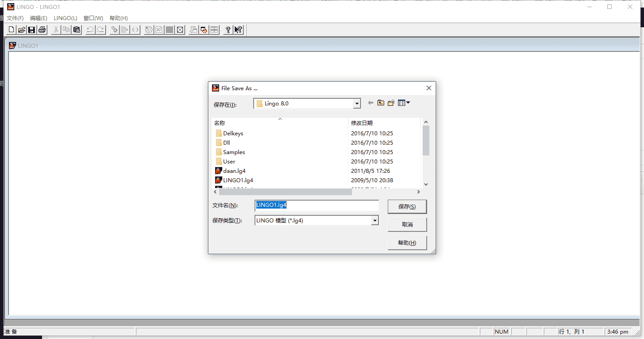Redo the action via toolbar
The height and width of the screenshot is (339, 644).
point(101,30)
